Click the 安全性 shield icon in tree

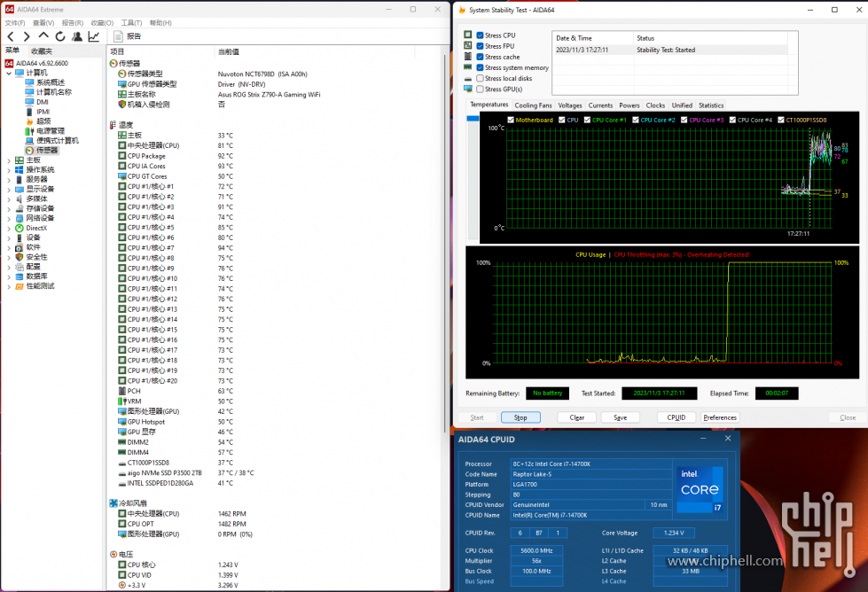pyautogui.click(x=20, y=257)
